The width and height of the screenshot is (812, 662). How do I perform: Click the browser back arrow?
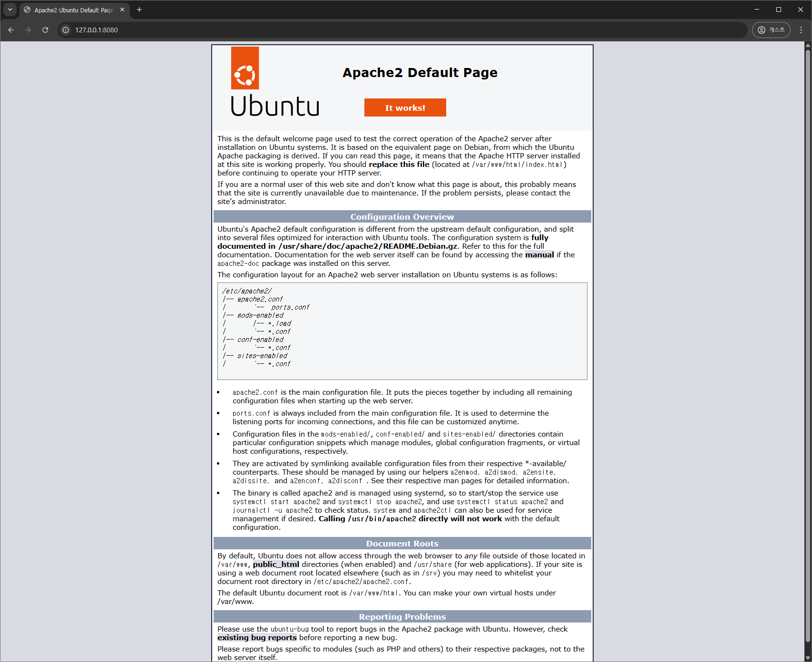coord(11,30)
